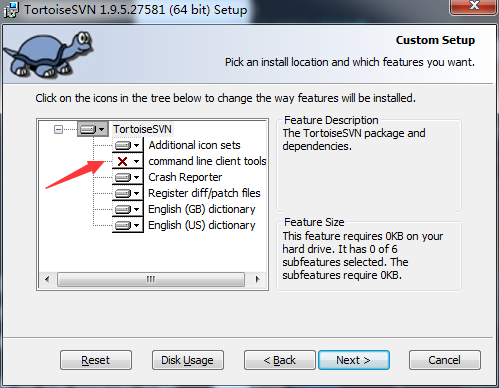This screenshot has height=388, width=499.
Task: Click Register diff/patch files drive icon
Action: [127, 193]
